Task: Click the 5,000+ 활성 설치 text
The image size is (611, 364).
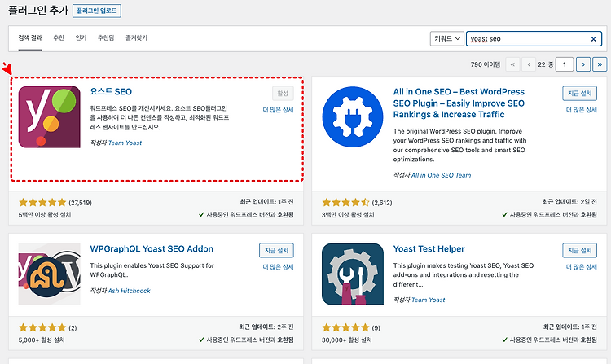Action: [42, 340]
